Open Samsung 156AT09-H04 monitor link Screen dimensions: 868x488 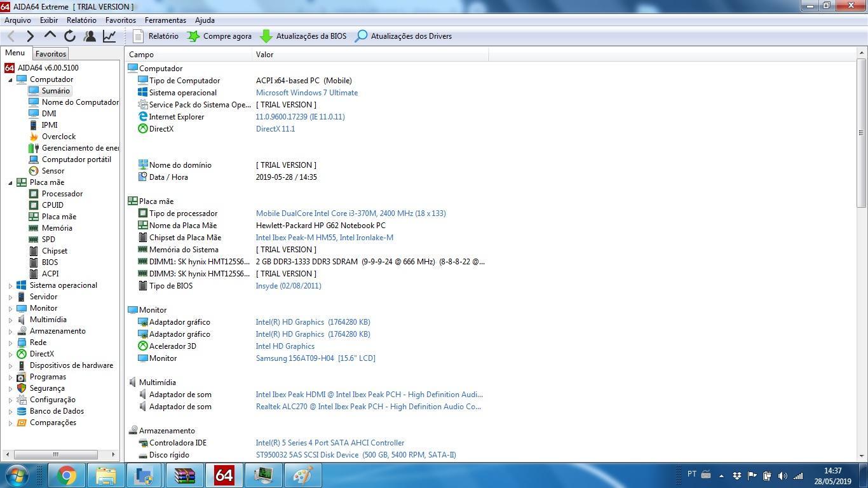pyautogui.click(x=315, y=358)
